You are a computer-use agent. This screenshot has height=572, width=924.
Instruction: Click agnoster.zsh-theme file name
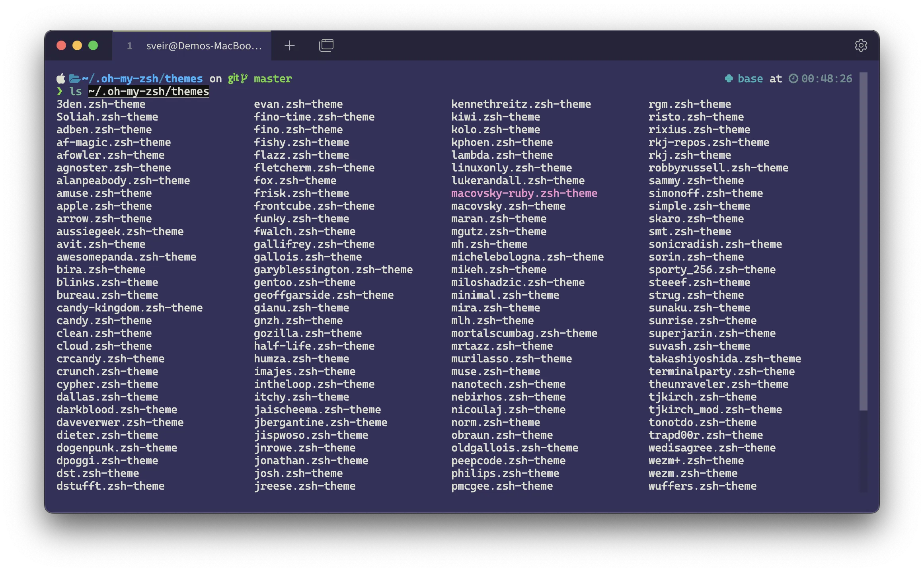tap(113, 168)
